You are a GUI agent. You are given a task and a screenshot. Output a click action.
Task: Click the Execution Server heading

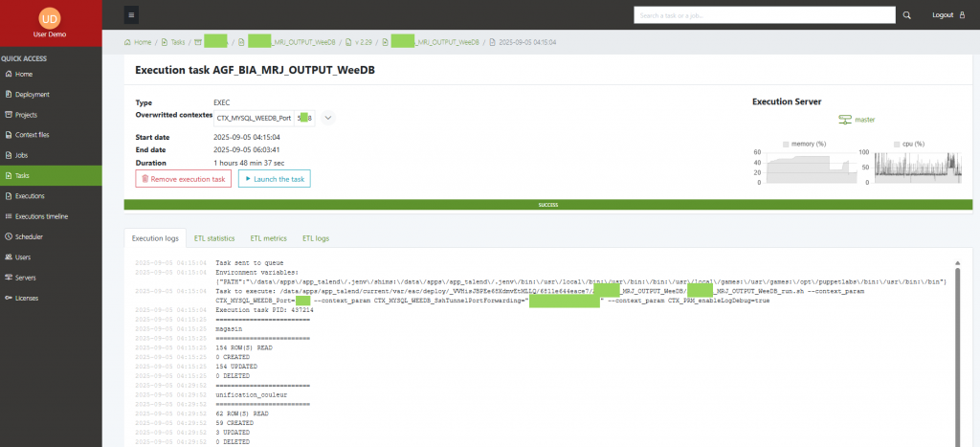(x=787, y=101)
